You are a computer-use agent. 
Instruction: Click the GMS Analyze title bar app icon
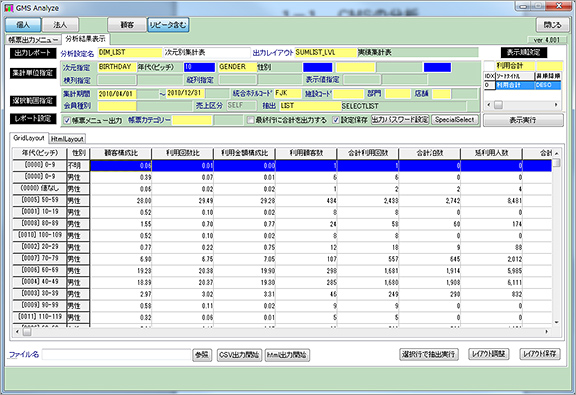(x=9, y=8)
